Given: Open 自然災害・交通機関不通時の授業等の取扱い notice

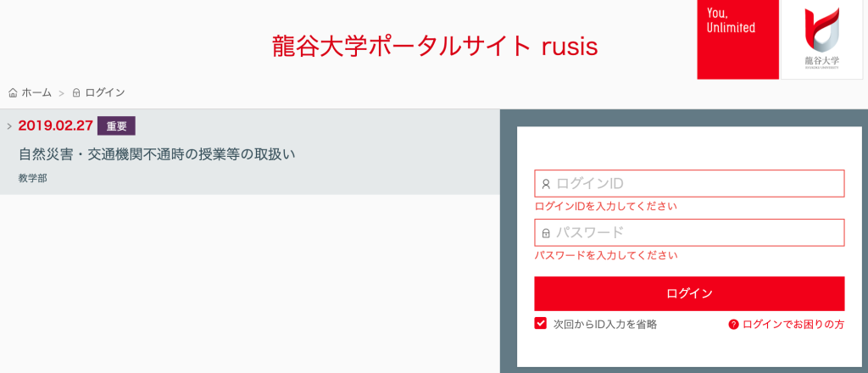Looking at the screenshot, I should pos(157,154).
